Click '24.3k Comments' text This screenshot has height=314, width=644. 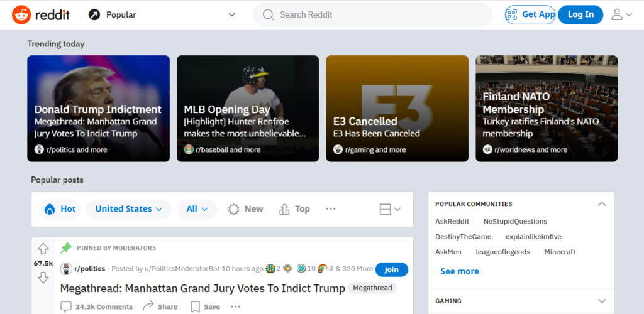pyautogui.click(x=104, y=306)
